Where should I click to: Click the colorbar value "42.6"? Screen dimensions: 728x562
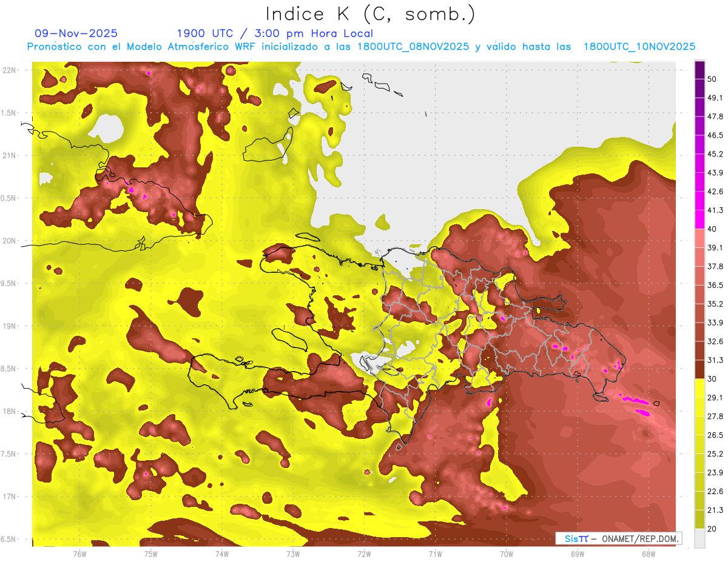pos(715,192)
